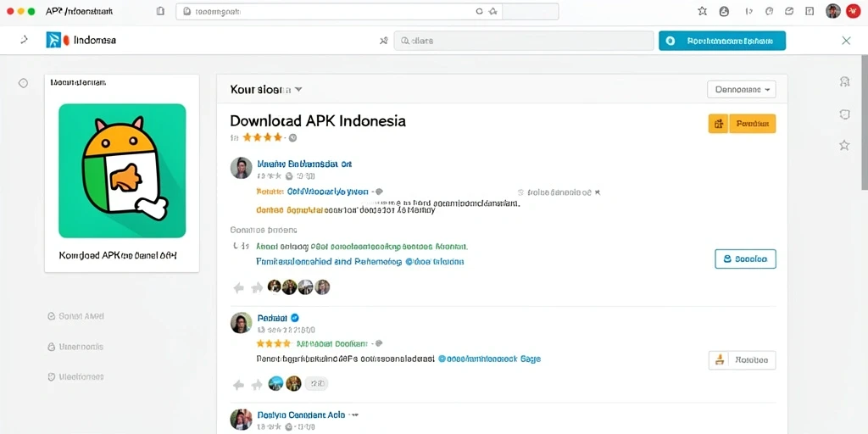Open the blue 'Famkesulonoahied and Rehemooog' link
This screenshot has height=434, width=868.
tap(329, 261)
